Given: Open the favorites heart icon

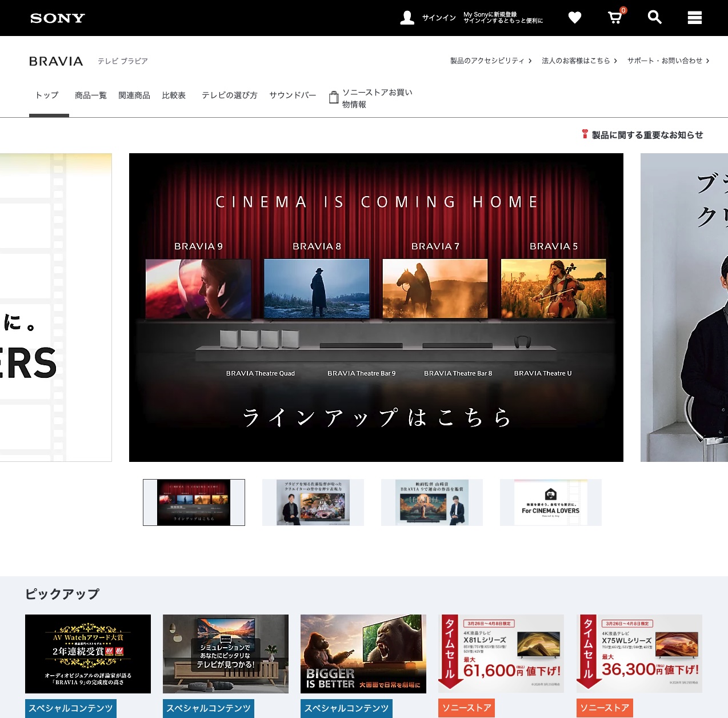Looking at the screenshot, I should [x=575, y=18].
